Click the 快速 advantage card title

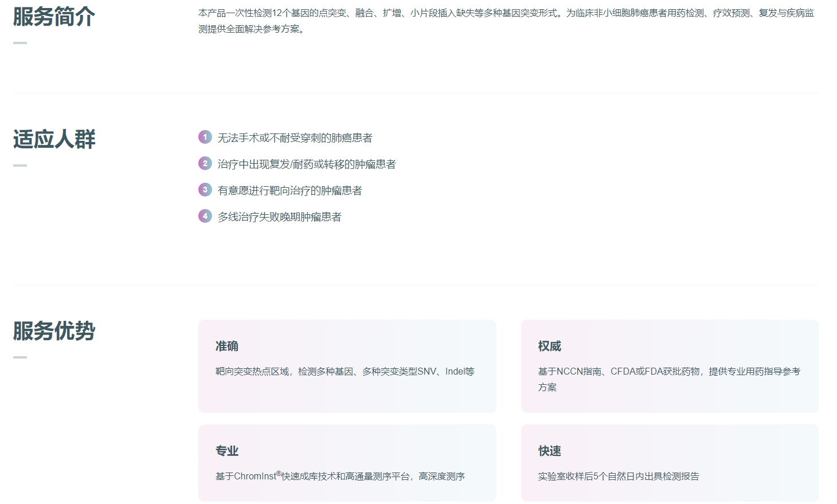click(549, 451)
